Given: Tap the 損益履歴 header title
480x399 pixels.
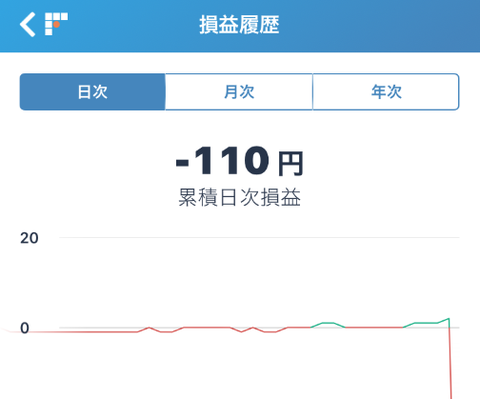Looking at the screenshot, I should tap(239, 25).
